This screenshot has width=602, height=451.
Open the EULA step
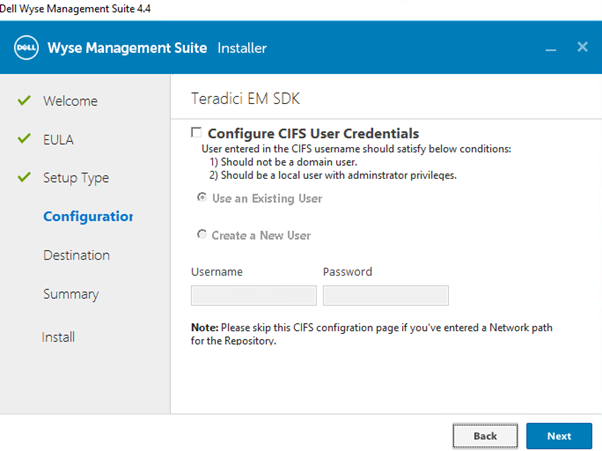58,139
